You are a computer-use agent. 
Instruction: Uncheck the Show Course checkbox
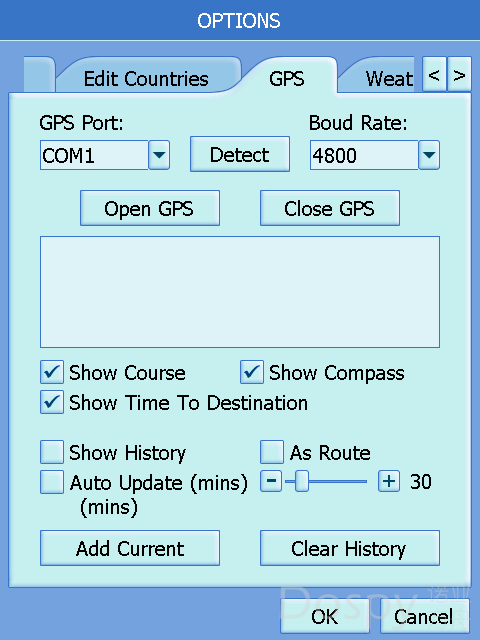(52, 372)
